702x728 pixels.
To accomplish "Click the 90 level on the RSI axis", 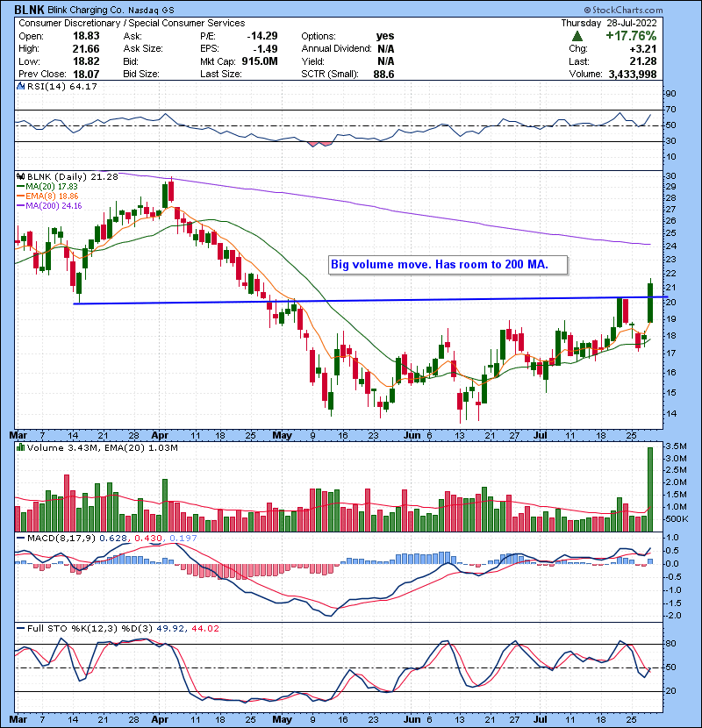I will [670, 94].
